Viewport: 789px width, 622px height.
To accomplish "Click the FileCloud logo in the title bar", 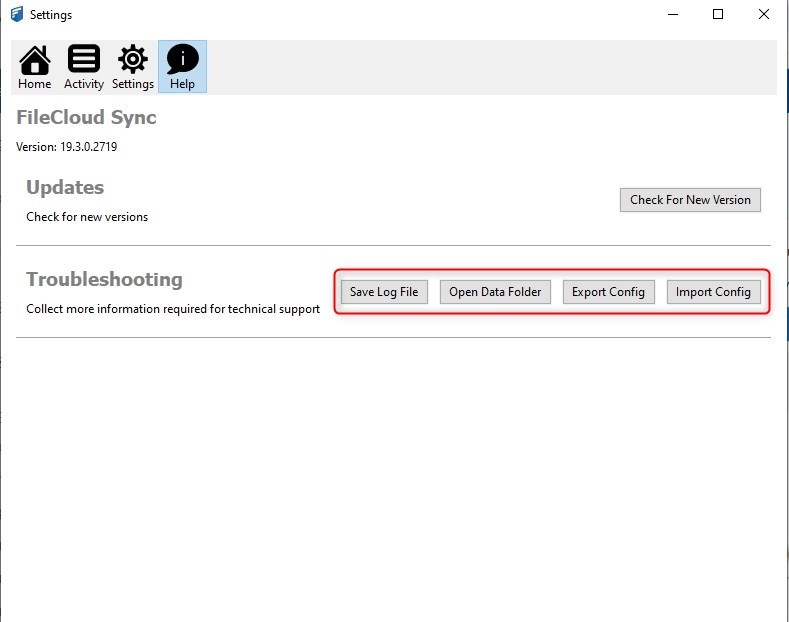I will click(x=17, y=14).
